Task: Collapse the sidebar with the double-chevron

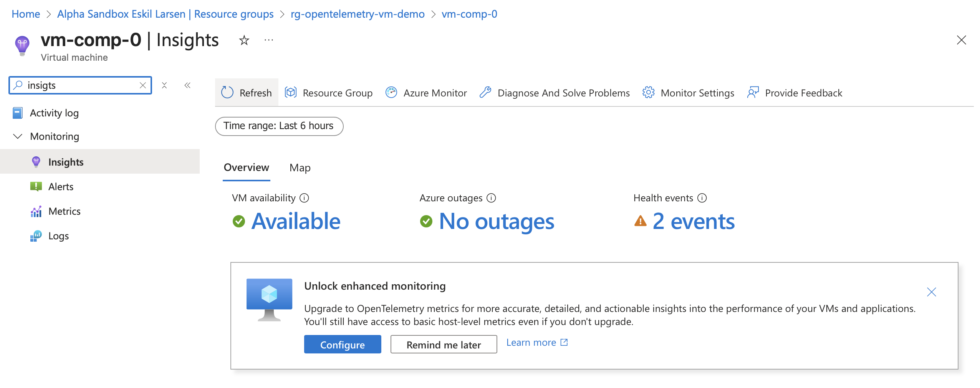Action: coord(187,85)
